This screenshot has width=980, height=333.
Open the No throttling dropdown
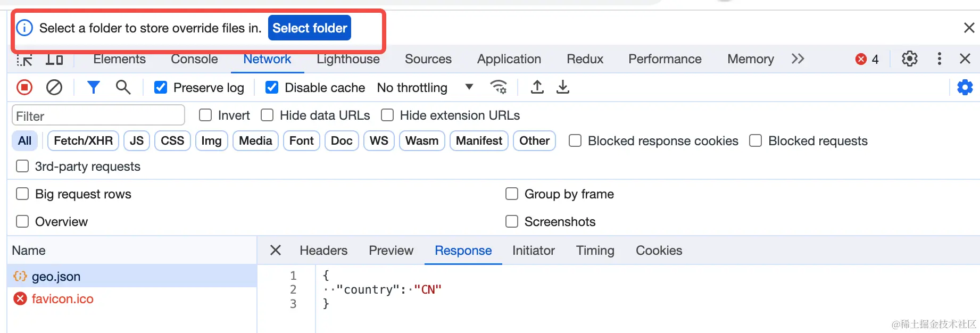[425, 87]
